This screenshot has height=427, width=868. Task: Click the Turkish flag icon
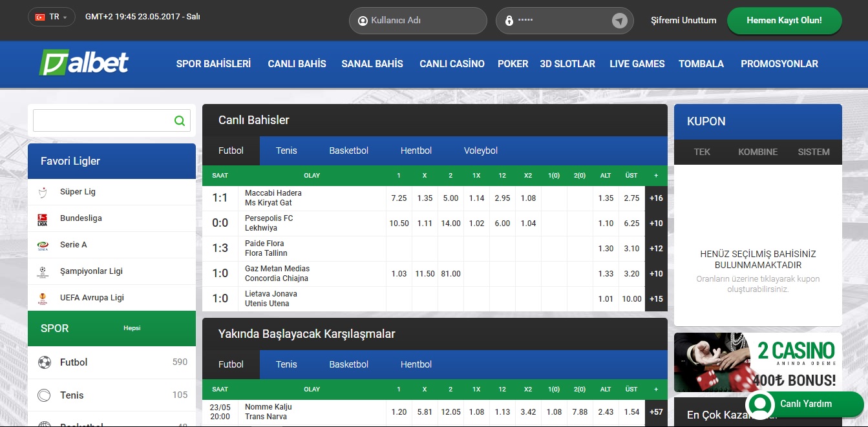pyautogui.click(x=40, y=17)
